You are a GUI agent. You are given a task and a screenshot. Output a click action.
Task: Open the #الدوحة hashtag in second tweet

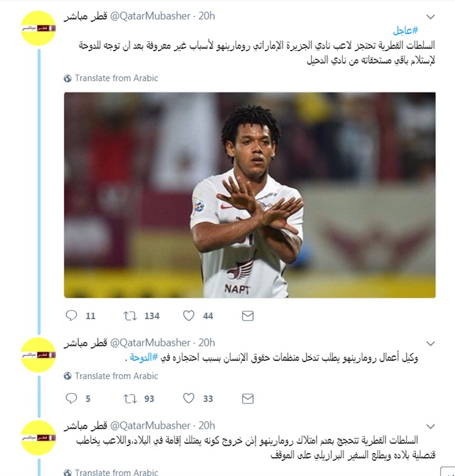click(144, 358)
